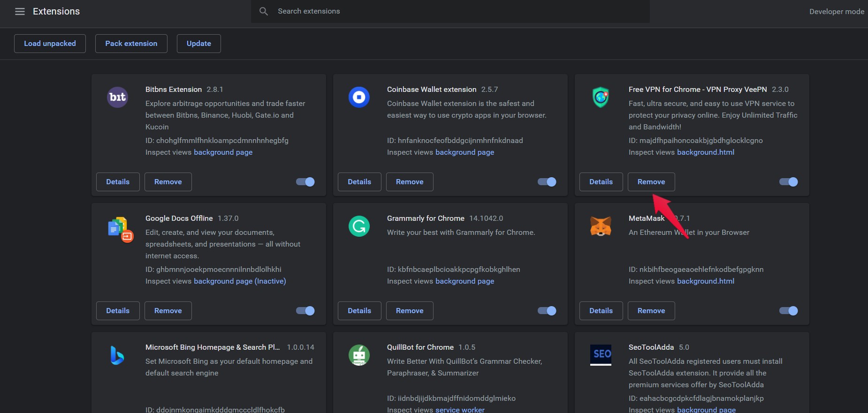This screenshot has width=868, height=413.
Task: Click the Grammarly for Chrome title
Action: (426, 218)
